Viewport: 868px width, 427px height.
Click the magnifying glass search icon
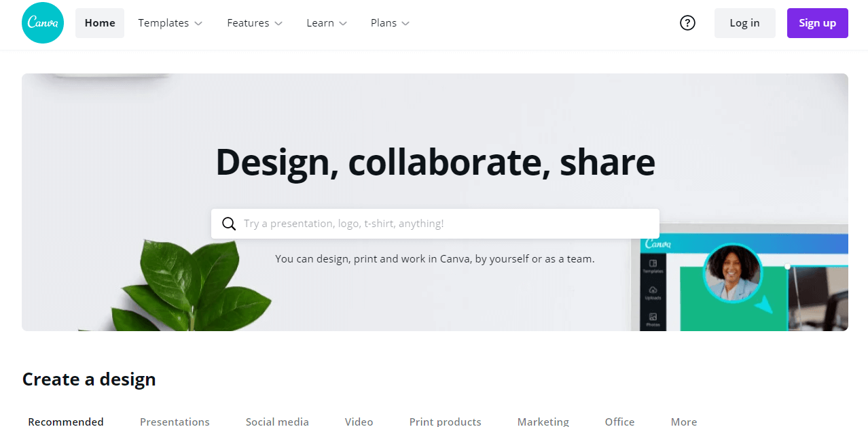click(229, 224)
